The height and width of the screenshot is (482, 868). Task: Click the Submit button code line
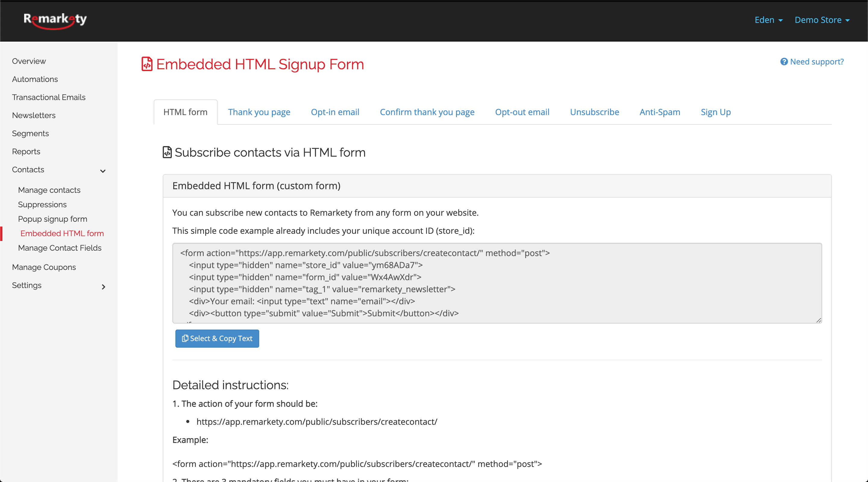pyautogui.click(x=323, y=313)
